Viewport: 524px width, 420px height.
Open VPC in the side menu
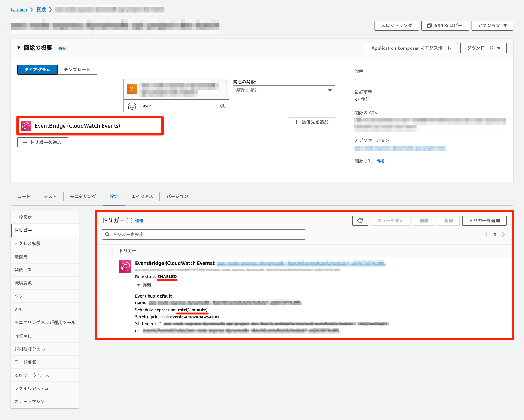[45, 310]
